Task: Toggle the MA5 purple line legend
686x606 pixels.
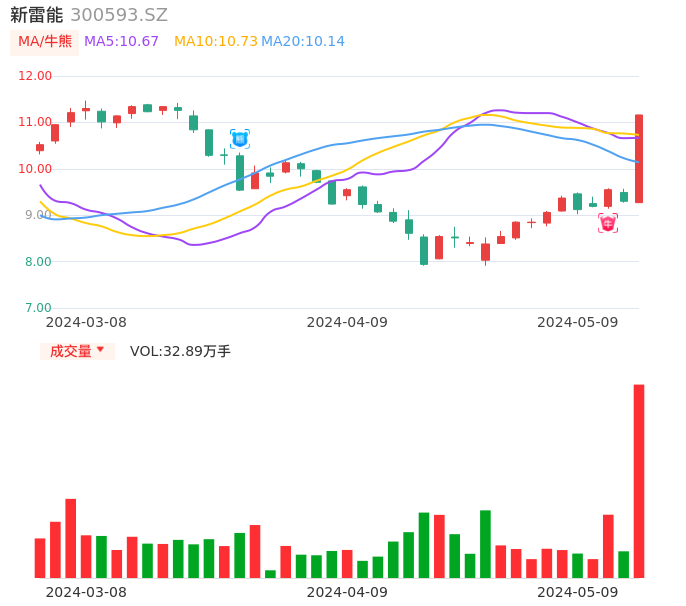Action: coord(121,41)
